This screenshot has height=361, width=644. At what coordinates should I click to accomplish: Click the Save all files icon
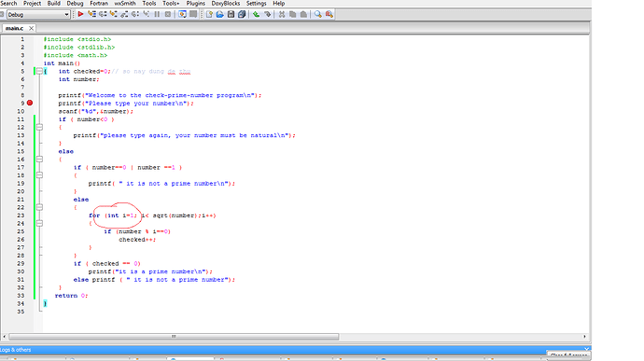[x=242, y=14]
